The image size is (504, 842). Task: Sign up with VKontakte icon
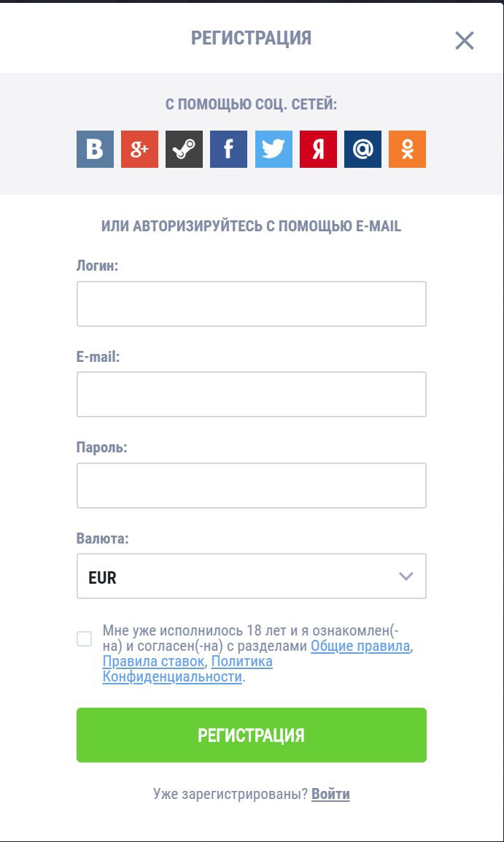95,150
